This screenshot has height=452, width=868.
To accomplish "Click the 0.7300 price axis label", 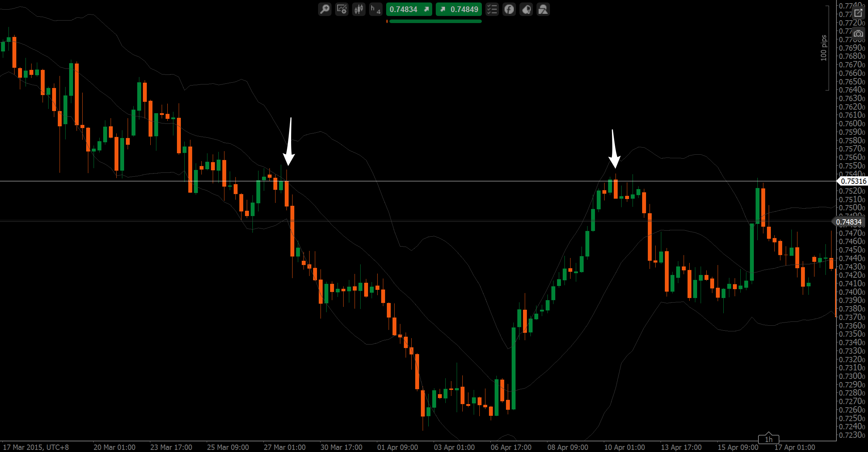I will pos(852,376).
